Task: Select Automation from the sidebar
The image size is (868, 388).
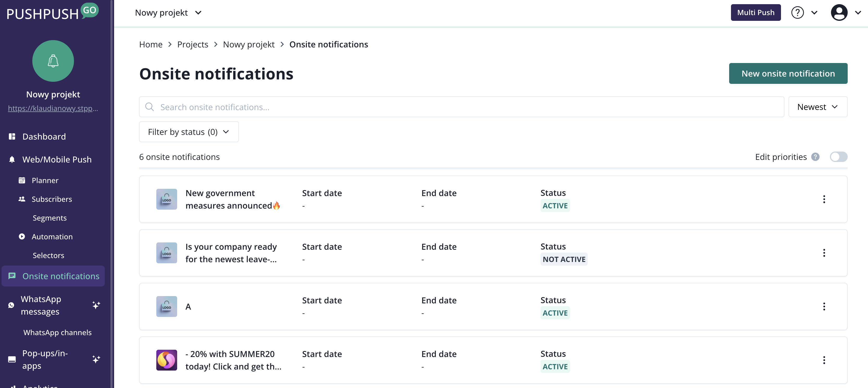Action: tap(52, 237)
